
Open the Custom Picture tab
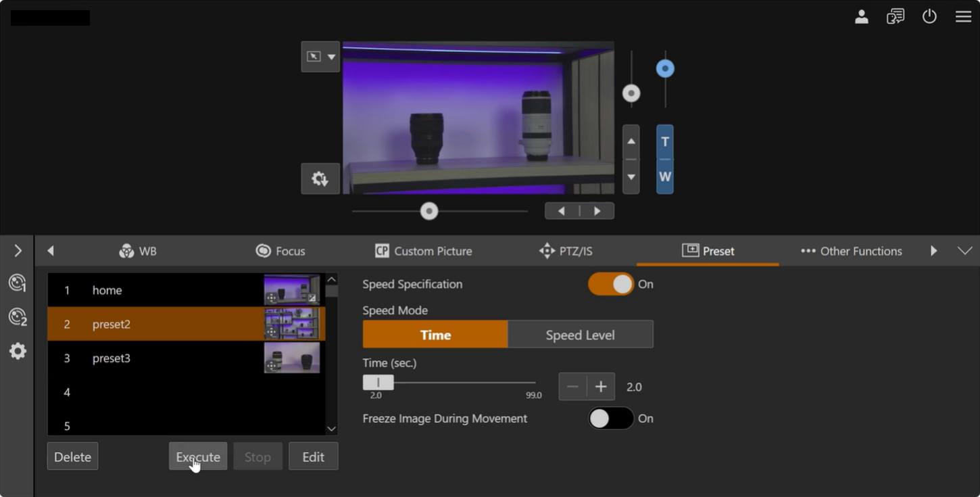click(424, 251)
